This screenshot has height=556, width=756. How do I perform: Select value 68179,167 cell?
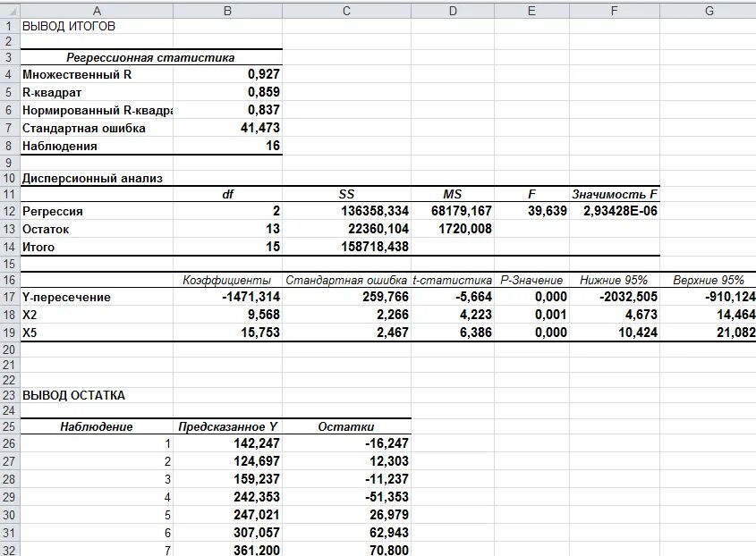point(453,211)
